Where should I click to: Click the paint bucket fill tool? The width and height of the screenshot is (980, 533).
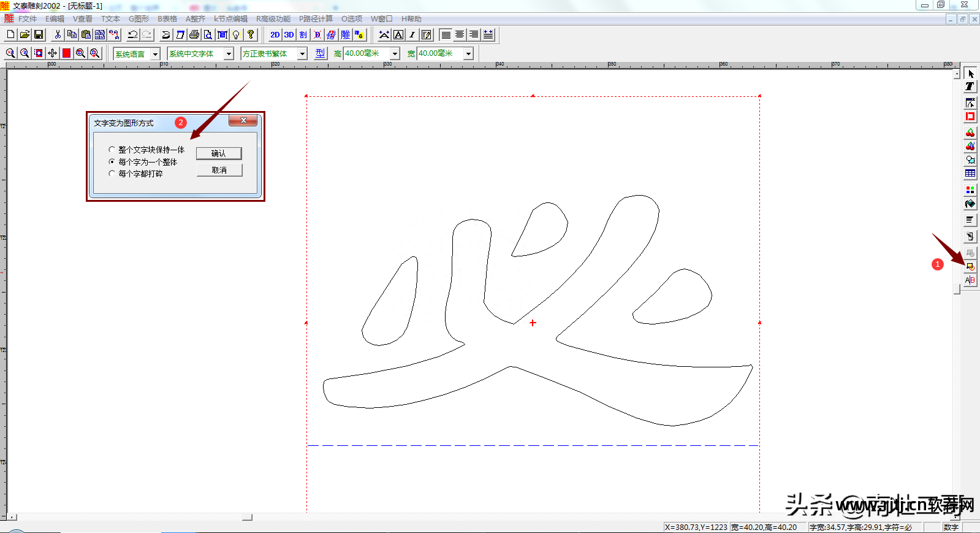point(970,204)
